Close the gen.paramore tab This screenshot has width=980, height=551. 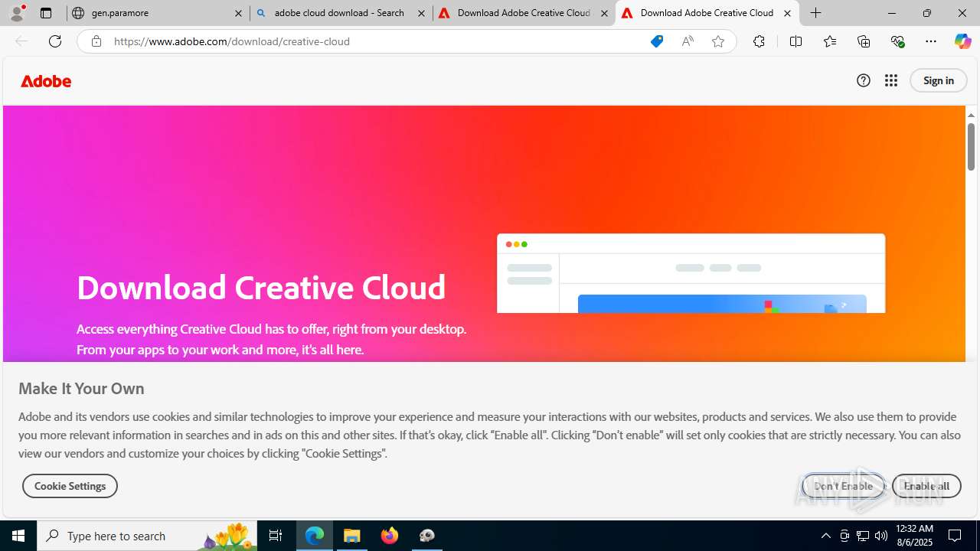click(238, 13)
